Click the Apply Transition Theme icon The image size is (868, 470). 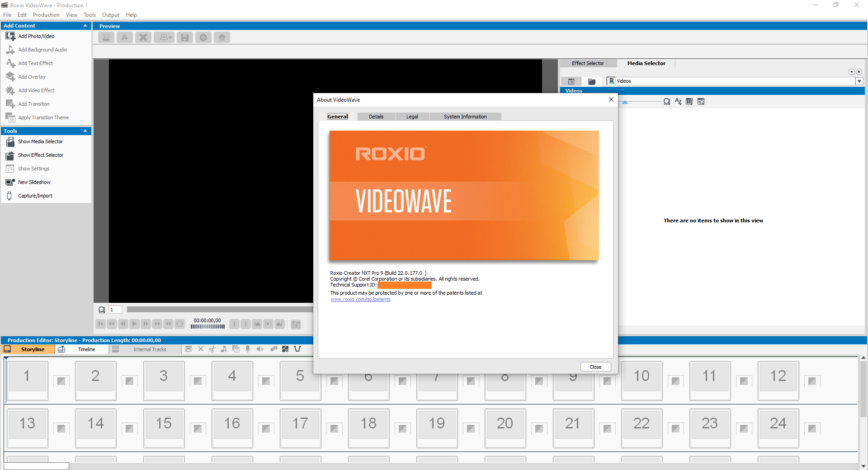coord(10,117)
